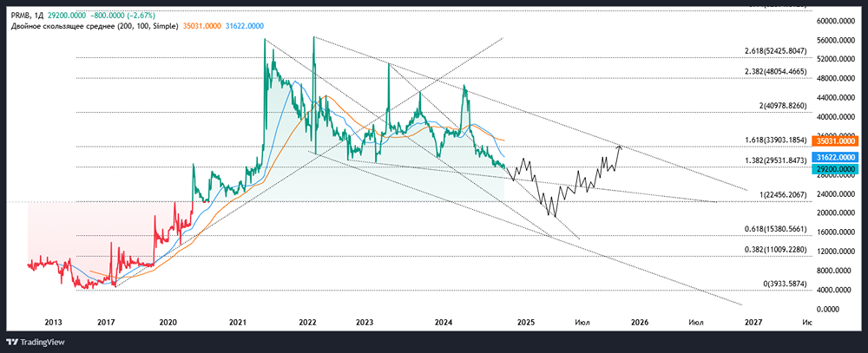The height and width of the screenshot is (353, 868).
Task: Click the 2026 time axis label
Action: click(640, 322)
